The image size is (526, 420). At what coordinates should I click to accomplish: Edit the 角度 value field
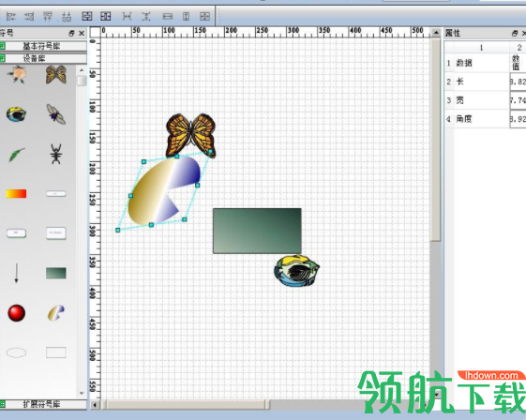pyautogui.click(x=518, y=119)
